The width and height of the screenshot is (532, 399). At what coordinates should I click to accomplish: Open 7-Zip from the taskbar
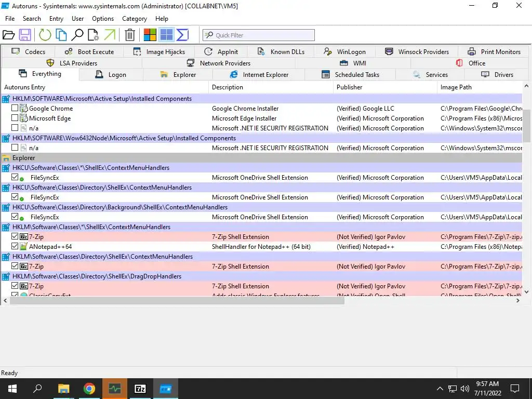pyautogui.click(x=140, y=389)
